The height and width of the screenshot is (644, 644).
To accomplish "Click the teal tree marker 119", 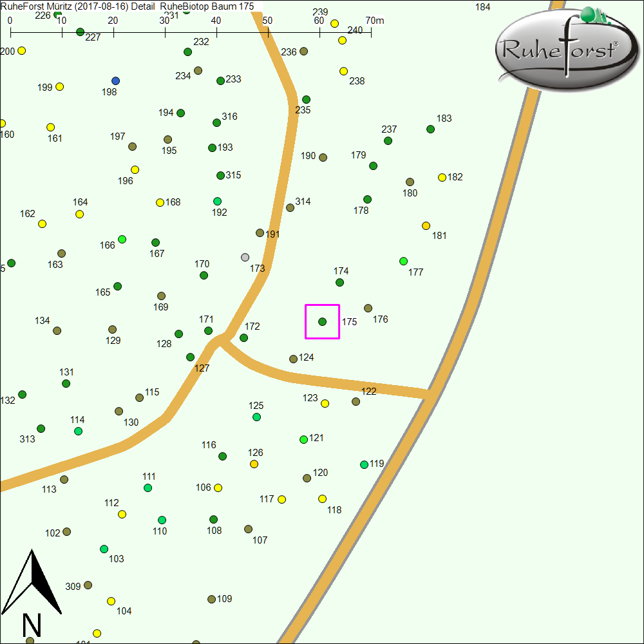I will point(364,464).
